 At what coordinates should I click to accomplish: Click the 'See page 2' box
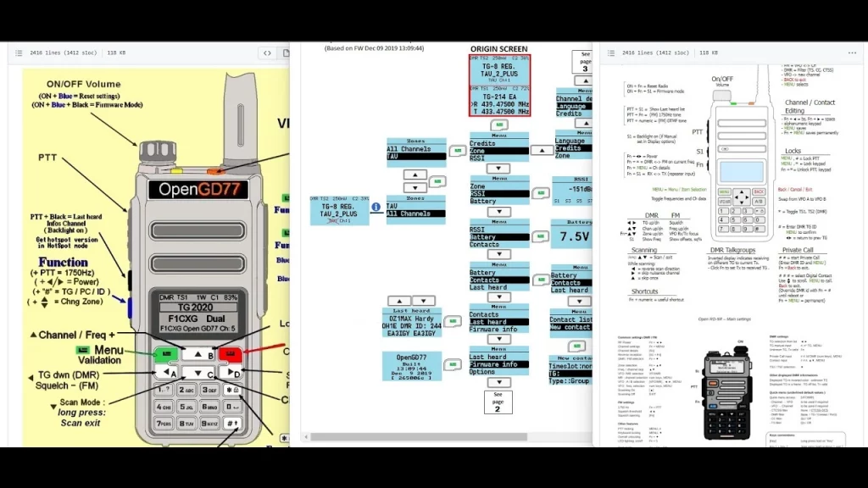click(498, 402)
